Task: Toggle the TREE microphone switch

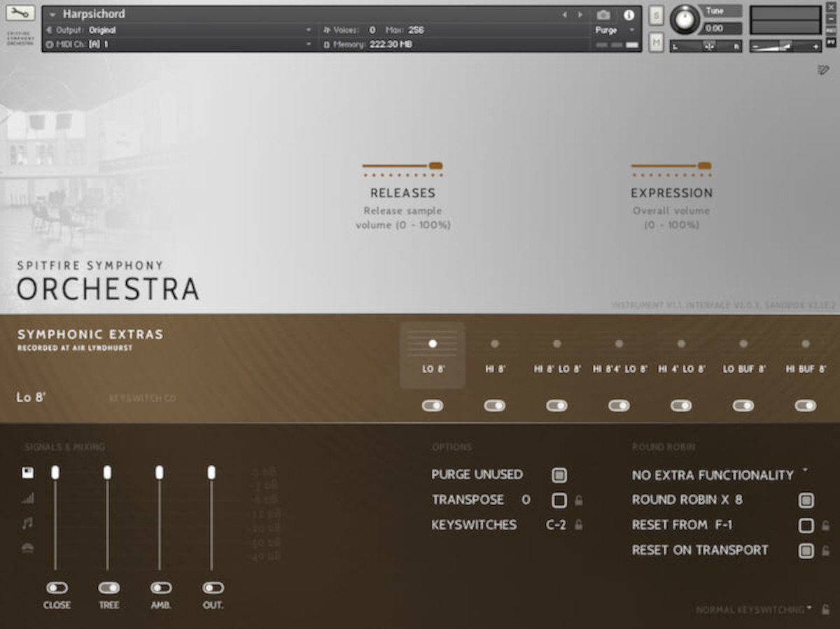Action: 108,588
